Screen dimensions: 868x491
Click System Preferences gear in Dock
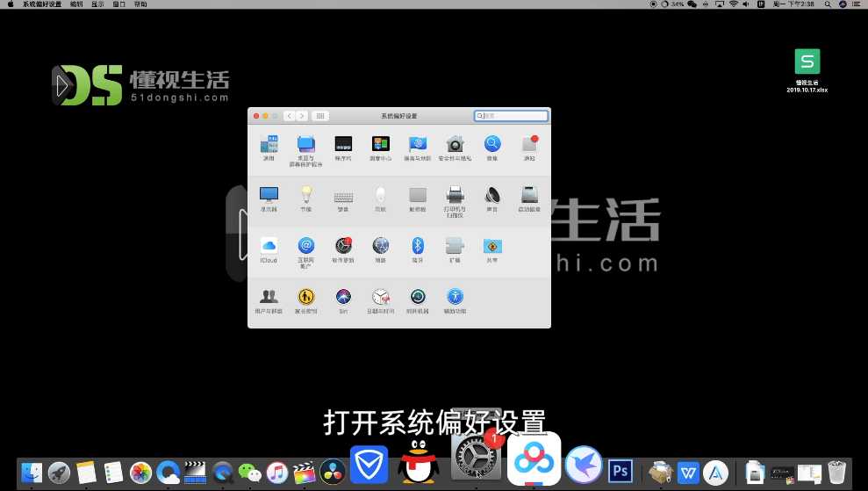coord(475,459)
